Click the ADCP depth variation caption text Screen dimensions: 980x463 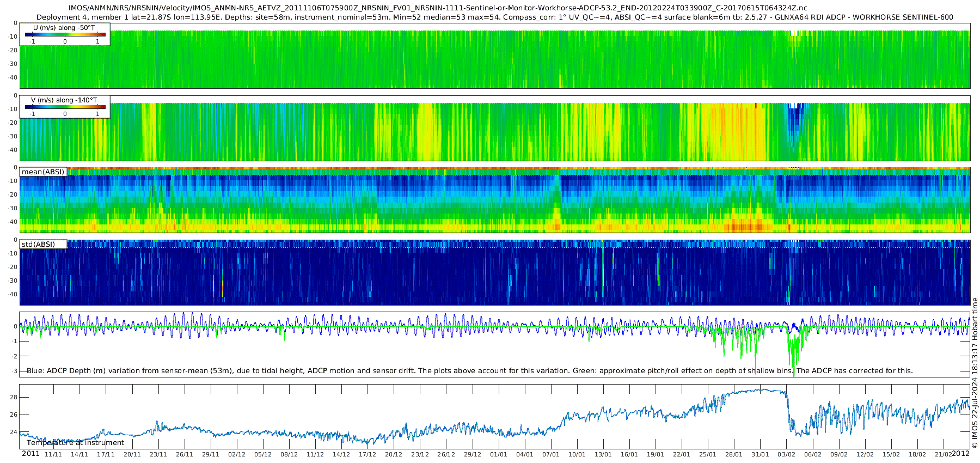(x=469, y=371)
